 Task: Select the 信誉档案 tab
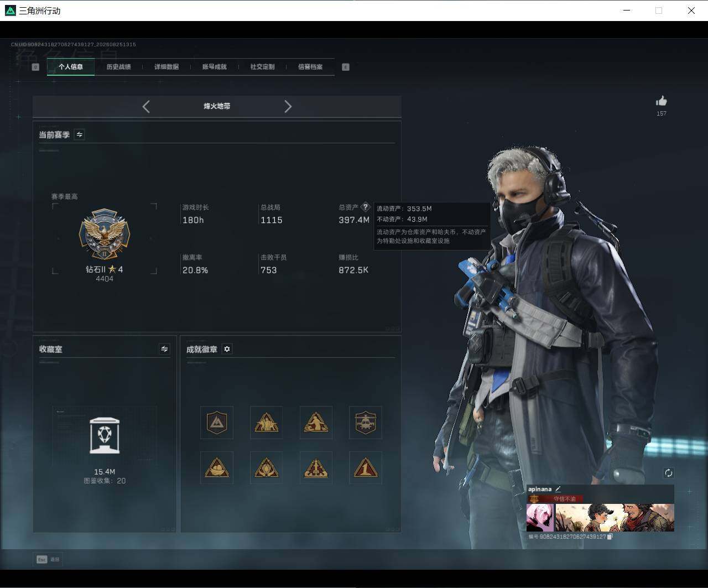click(310, 67)
